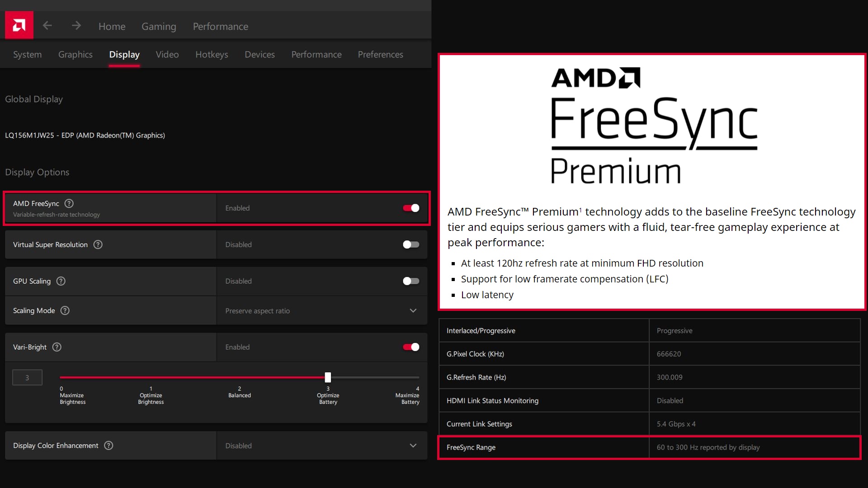Click GPU Scaling help question mark

click(x=61, y=281)
